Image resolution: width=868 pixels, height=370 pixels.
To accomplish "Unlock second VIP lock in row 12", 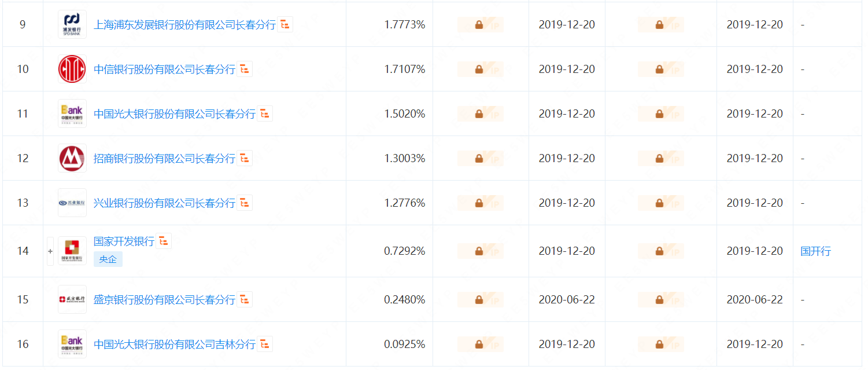I will 660,158.
